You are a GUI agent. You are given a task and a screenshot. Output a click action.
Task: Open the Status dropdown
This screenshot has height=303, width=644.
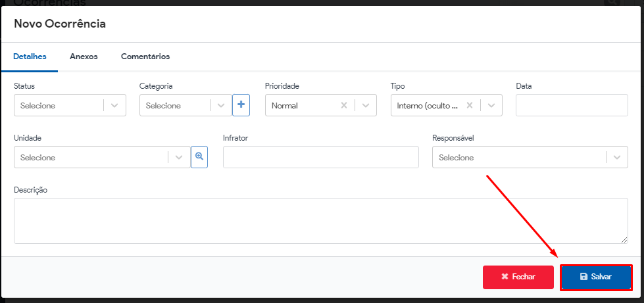click(70, 106)
